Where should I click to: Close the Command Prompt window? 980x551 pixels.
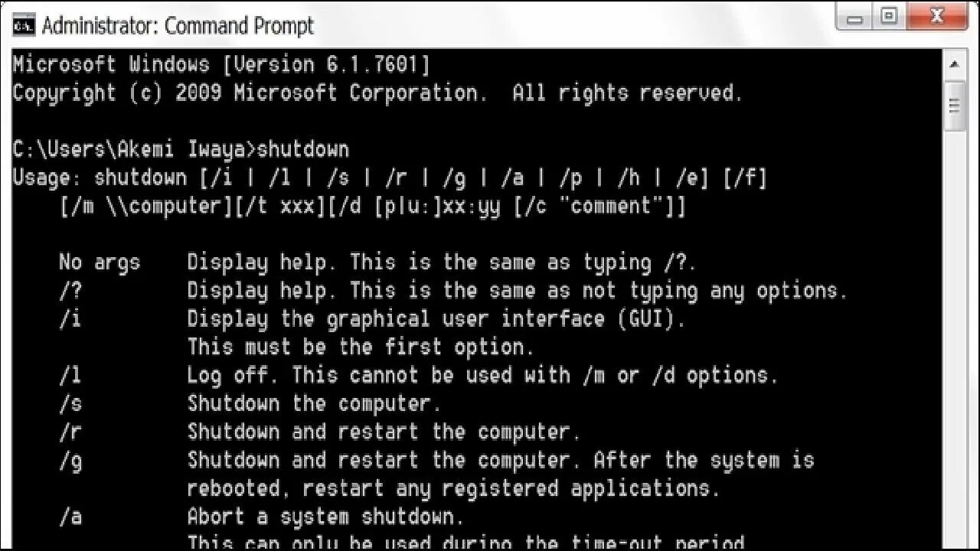[x=938, y=18]
